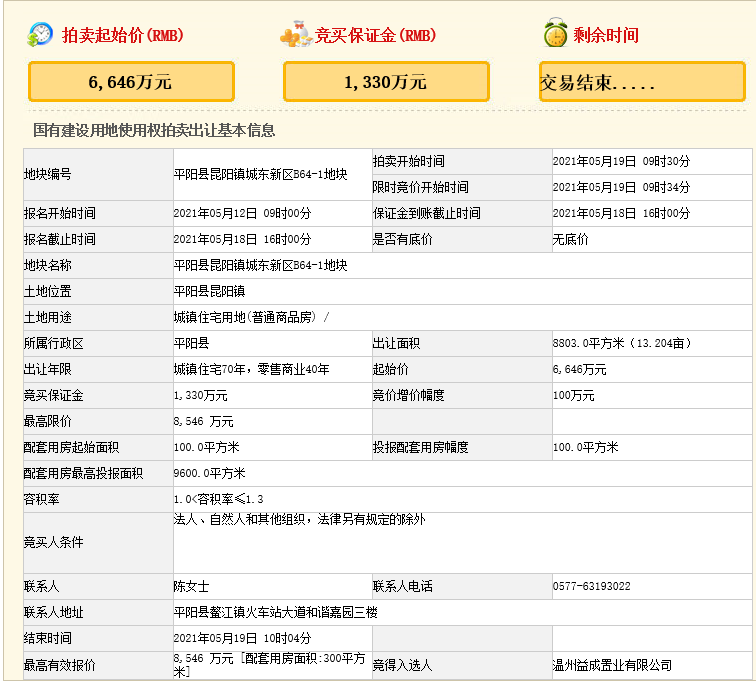The image size is (756, 681).
Task: Click the clock-and-dollar icon beside 拍卖起始价
Action: pos(40,35)
